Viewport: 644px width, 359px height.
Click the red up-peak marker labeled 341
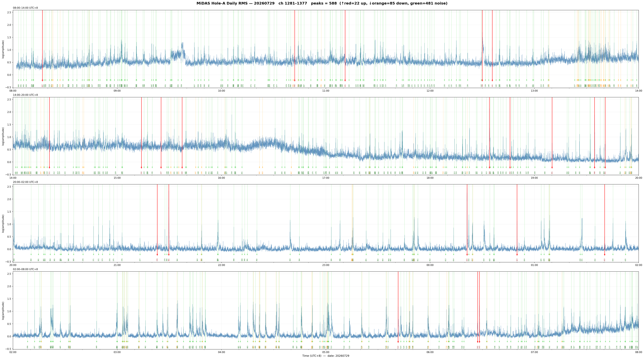click(x=552, y=167)
